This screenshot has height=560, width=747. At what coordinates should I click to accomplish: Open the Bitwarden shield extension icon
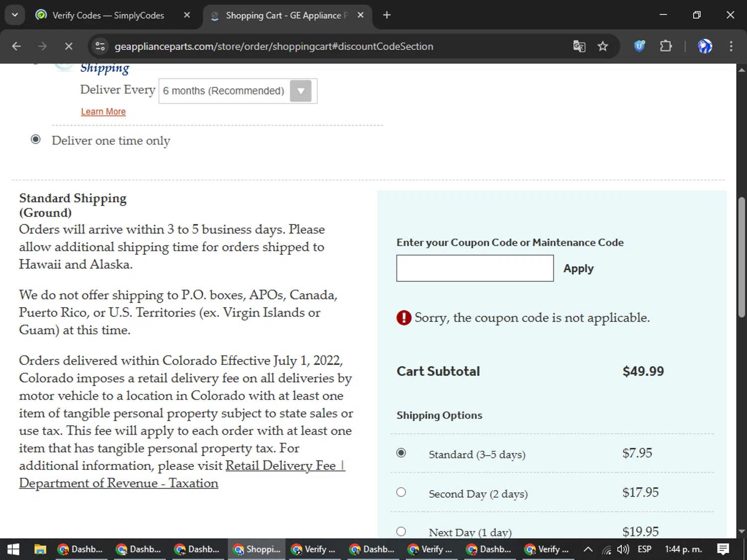coord(639,46)
